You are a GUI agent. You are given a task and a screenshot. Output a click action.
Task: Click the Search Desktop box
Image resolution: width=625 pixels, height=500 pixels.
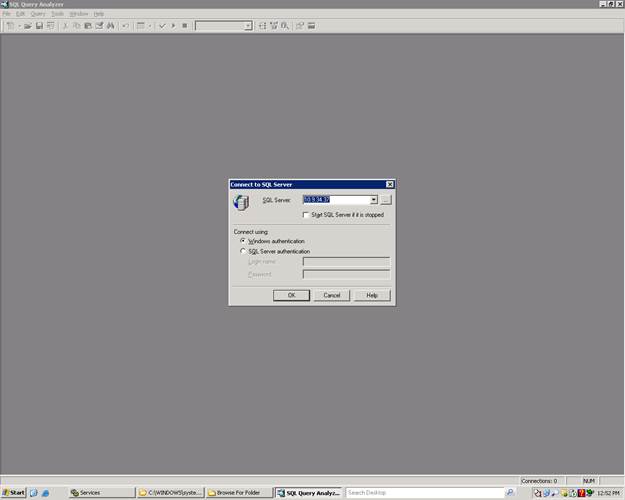click(425, 493)
